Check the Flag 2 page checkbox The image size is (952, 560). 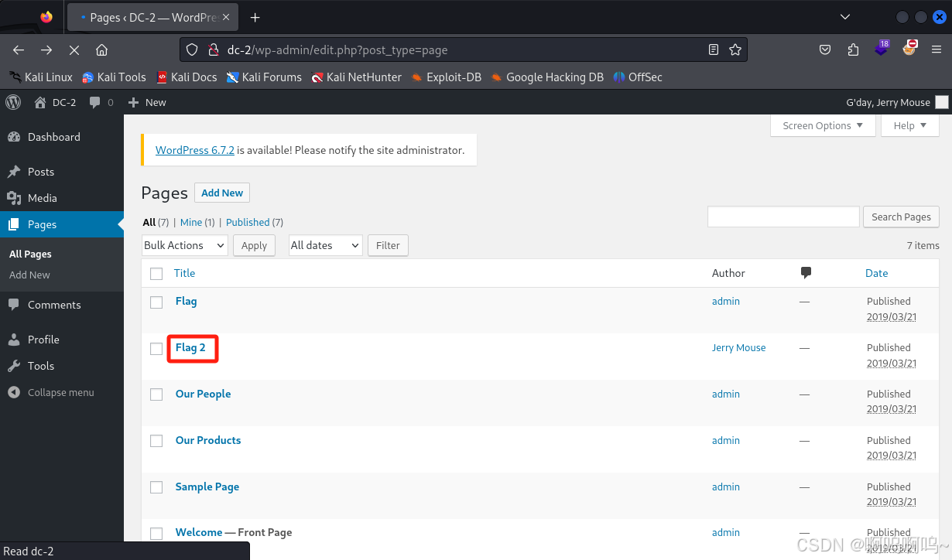156,348
